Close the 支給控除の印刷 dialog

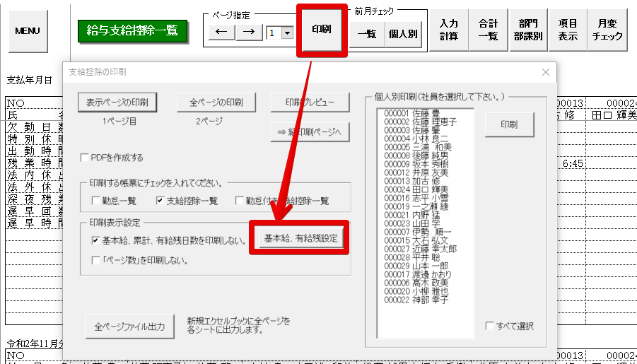click(x=545, y=71)
